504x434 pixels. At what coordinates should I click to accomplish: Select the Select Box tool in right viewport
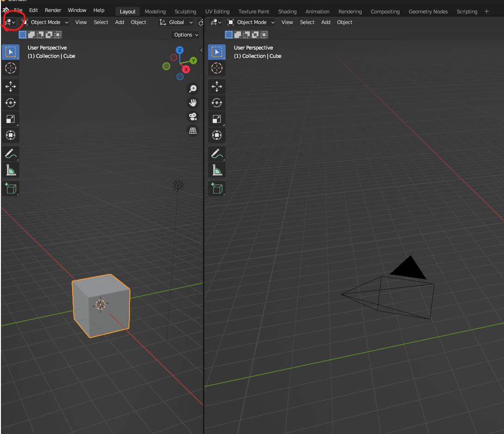[x=217, y=52]
